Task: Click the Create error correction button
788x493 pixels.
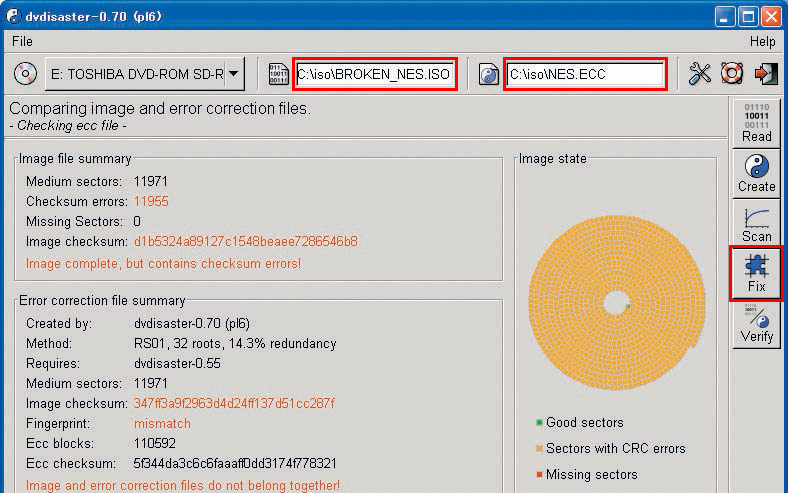Action: pyautogui.click(x=756, y=173)
